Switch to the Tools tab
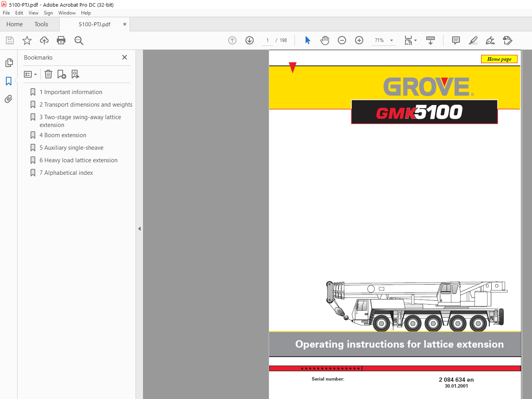The width and height of the screenshot is (532, 399). [41, 24]
